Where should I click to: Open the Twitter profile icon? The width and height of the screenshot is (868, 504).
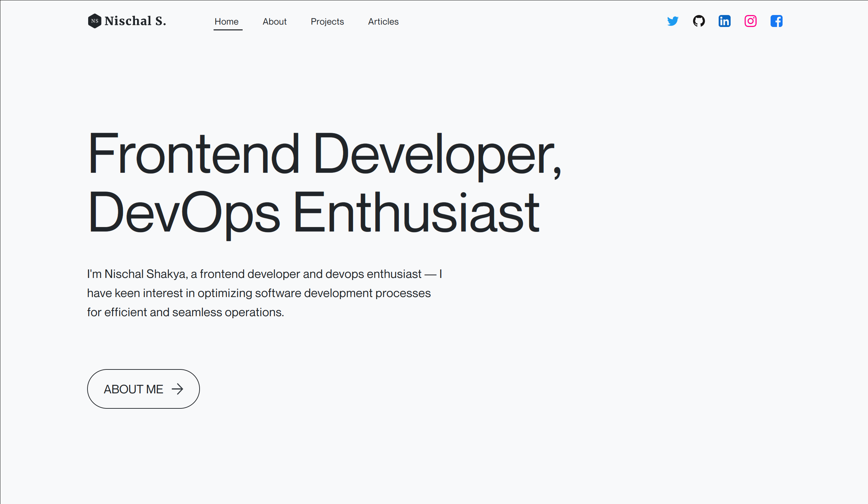tap(672, 22)
